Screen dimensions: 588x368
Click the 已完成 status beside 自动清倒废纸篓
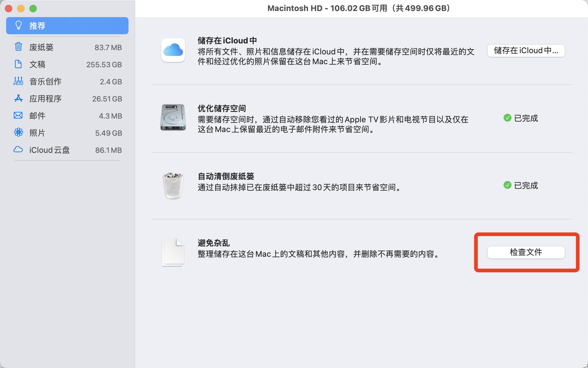coord(525,185)
